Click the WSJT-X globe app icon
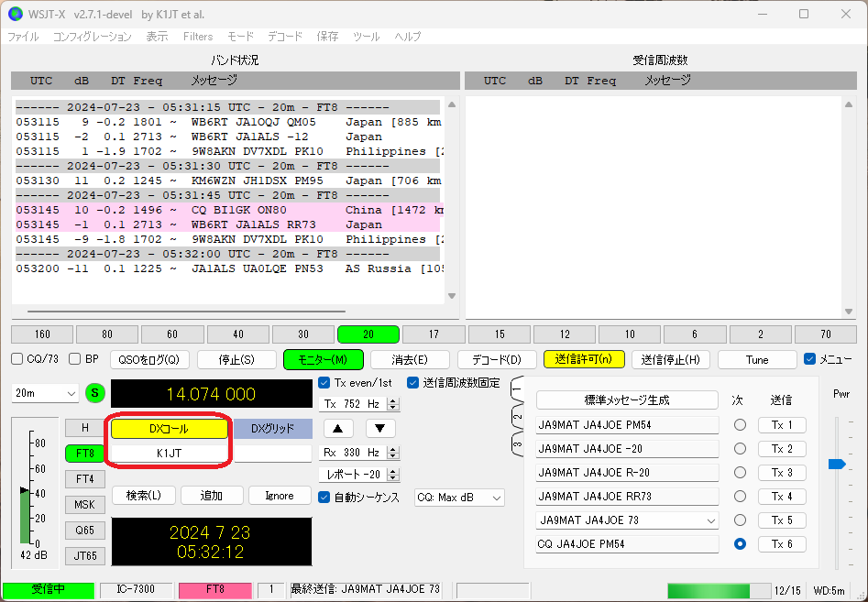 (15, 14)
